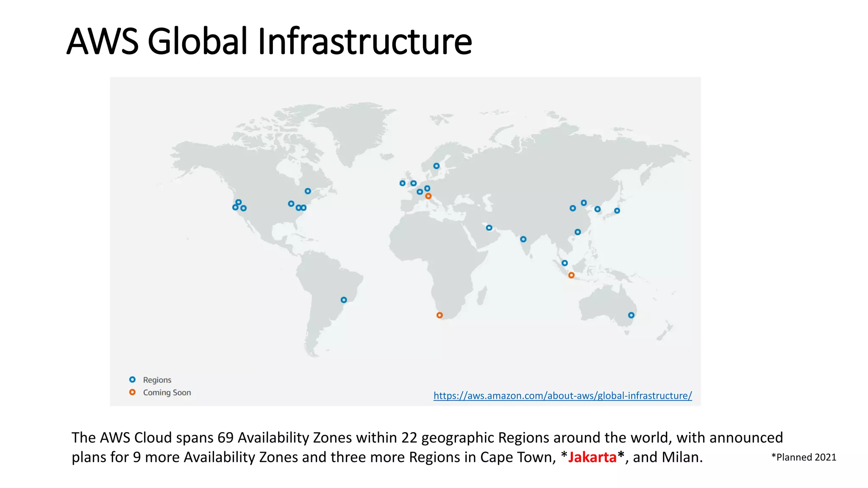Click the Sydney region marker in Australia

631,315
